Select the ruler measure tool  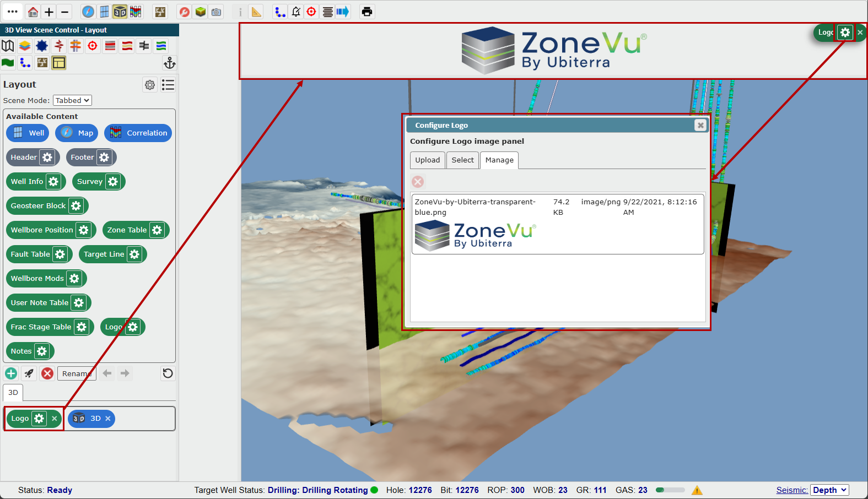[256, 12]
